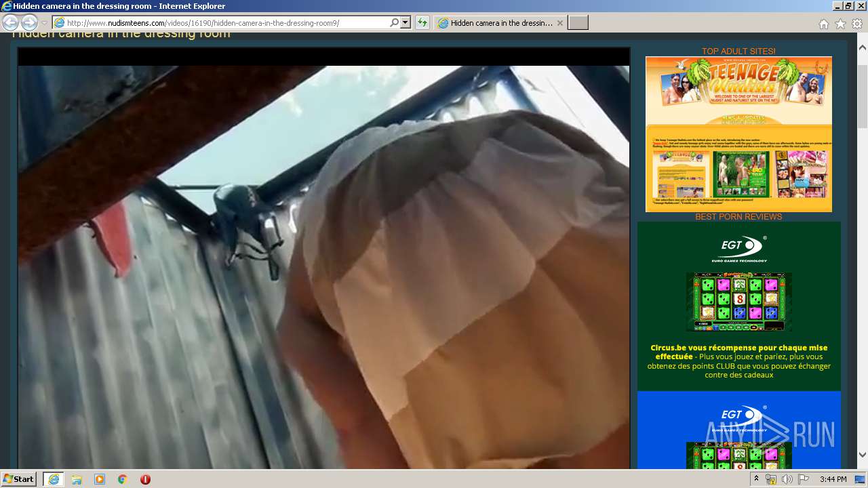This screenshot has height=488, width=868.
Task: Open the volume speaker tray icon
Action: [x=787, y=479]
